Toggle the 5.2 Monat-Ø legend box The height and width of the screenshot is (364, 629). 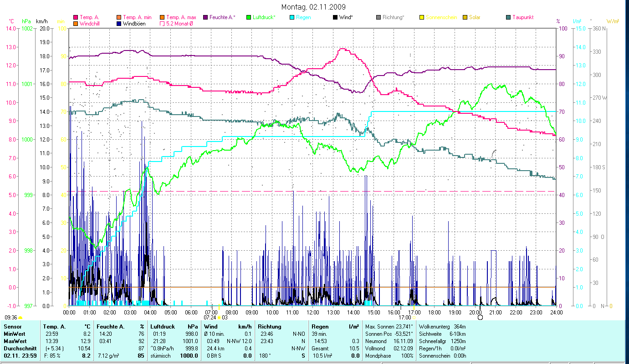162,23
